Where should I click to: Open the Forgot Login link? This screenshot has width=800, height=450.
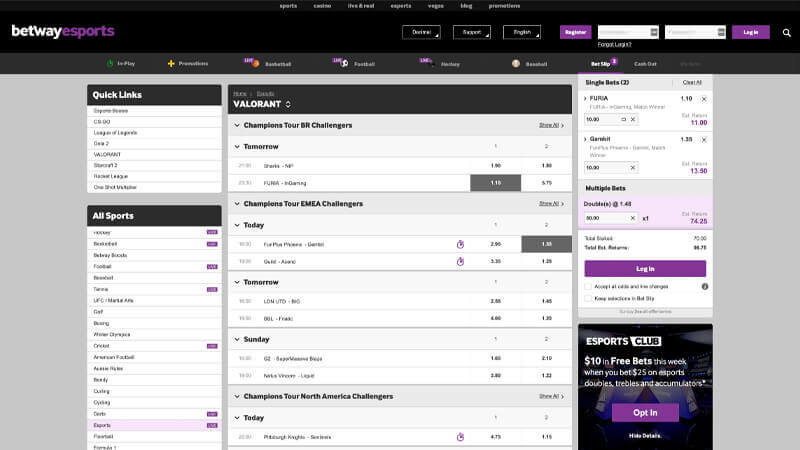(614, 44)
